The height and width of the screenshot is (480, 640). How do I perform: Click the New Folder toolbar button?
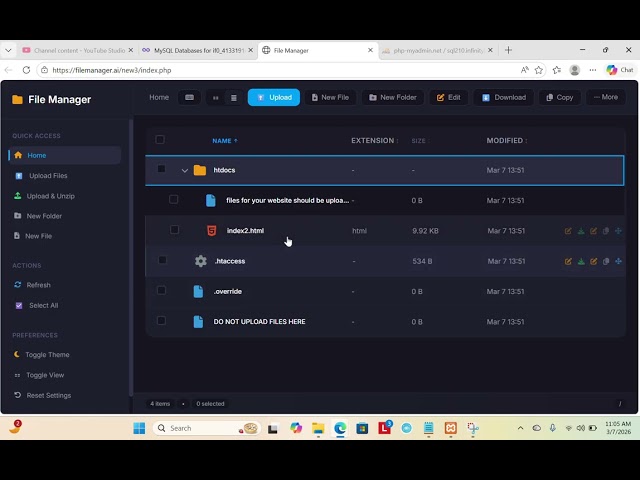(393, 98)
